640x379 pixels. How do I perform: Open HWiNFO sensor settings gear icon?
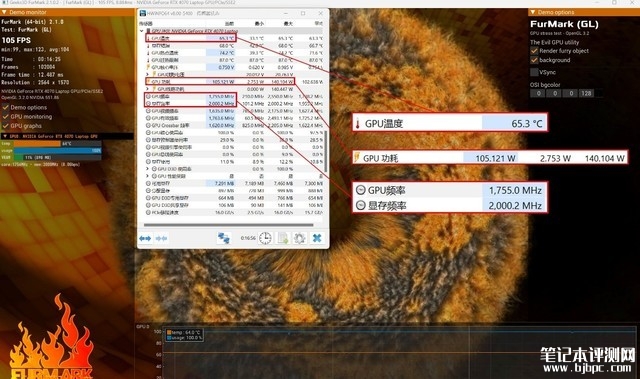coord(300,238)
